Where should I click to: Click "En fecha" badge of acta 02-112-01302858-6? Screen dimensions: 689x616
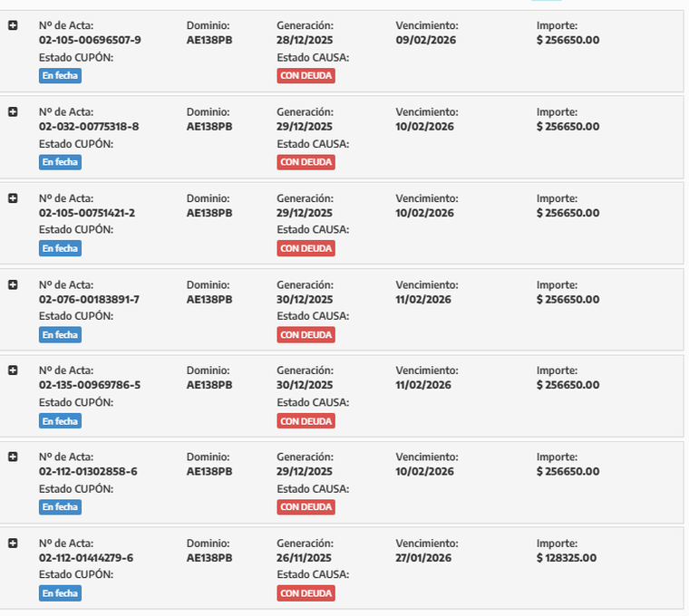tap(60, 507)
